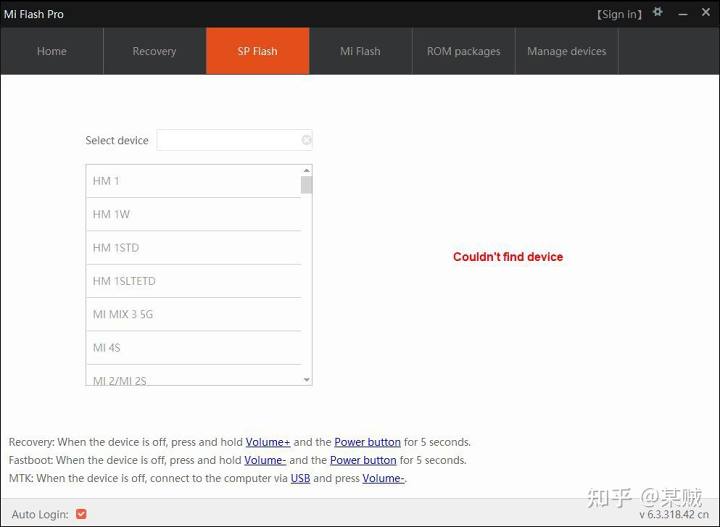Click the Sign in link

619,14
